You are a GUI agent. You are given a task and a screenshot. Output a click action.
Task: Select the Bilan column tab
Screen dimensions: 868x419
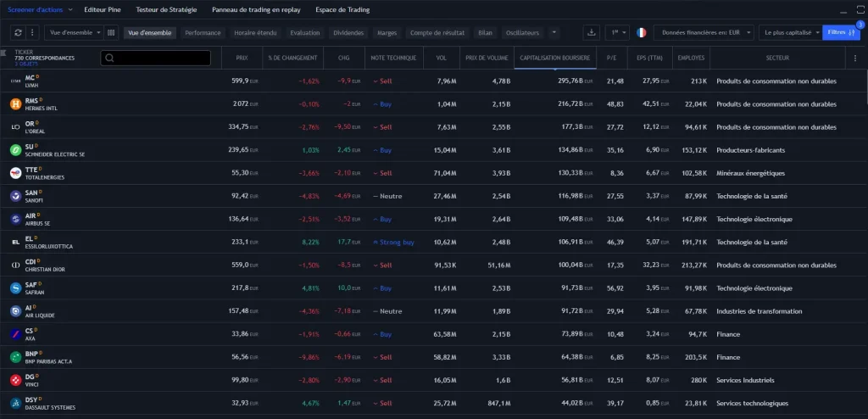[x=485, y=33]
